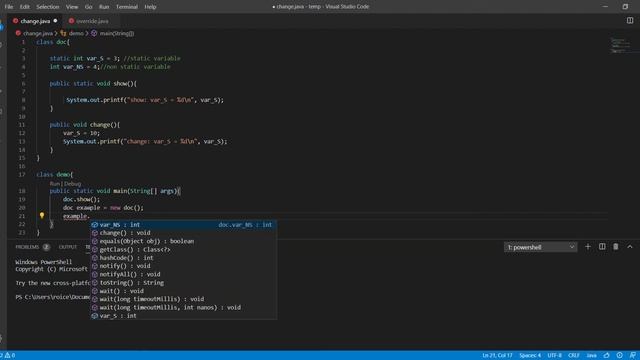Click Ln 21, Col 17 in status bar

point(497,356)
